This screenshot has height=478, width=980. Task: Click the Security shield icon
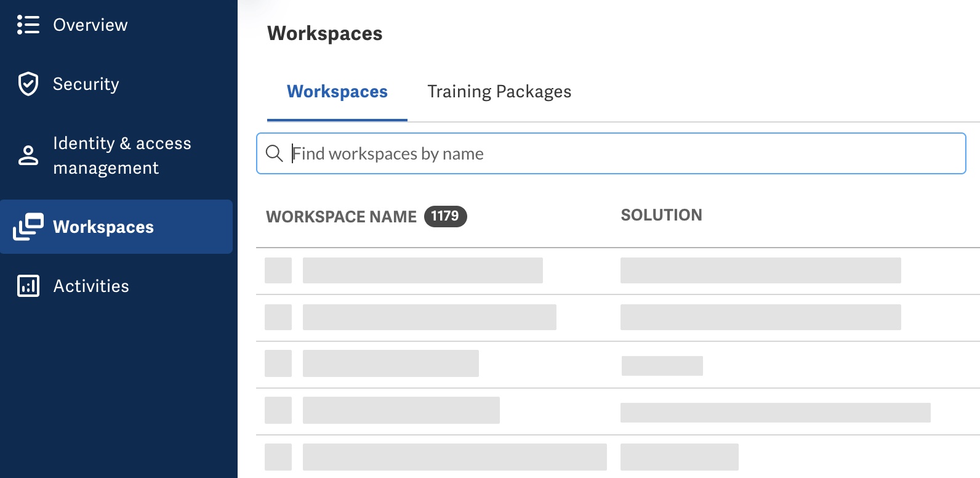point(28,84)
